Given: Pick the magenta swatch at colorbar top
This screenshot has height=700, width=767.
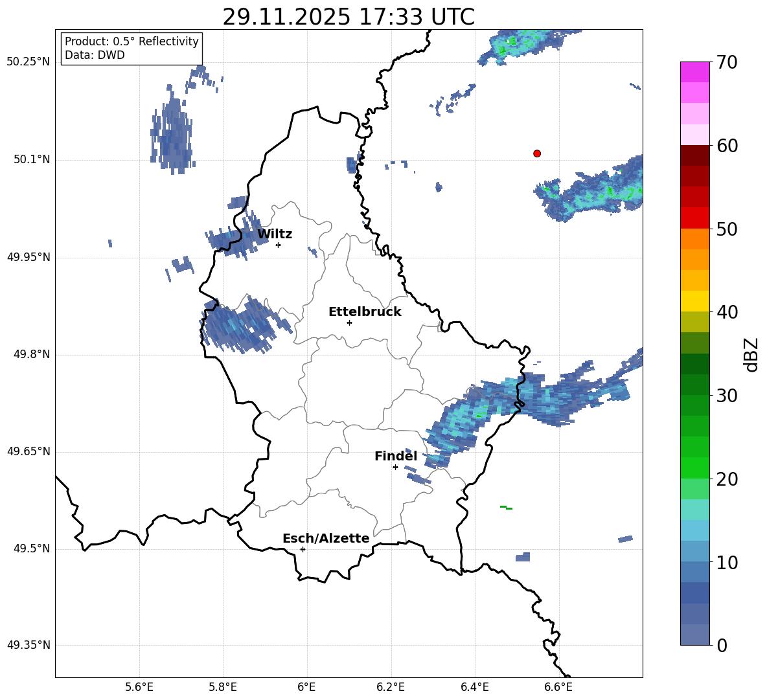Looking at the screenshot, I should [x=695, y=72].
